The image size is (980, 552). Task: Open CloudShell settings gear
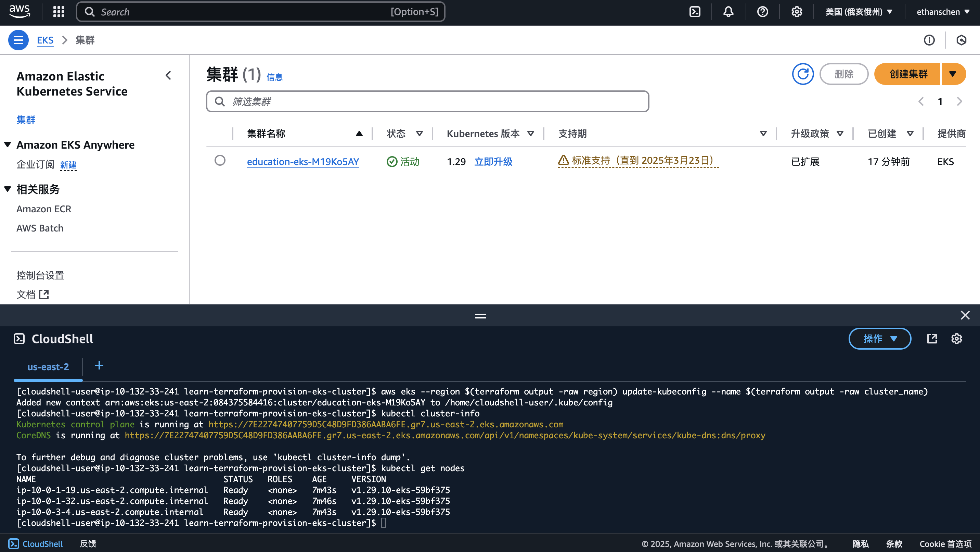coord(956,338)
